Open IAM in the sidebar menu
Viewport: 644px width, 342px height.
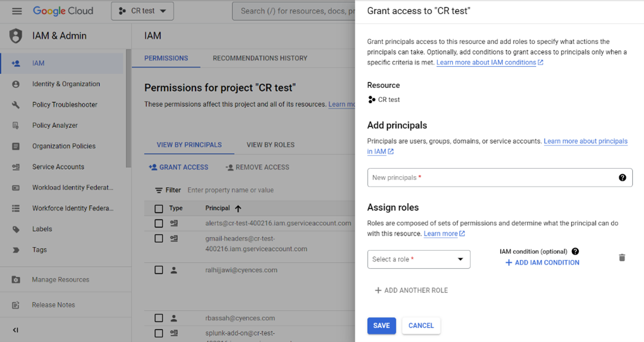pyautogui.click(x=61, y=63)
